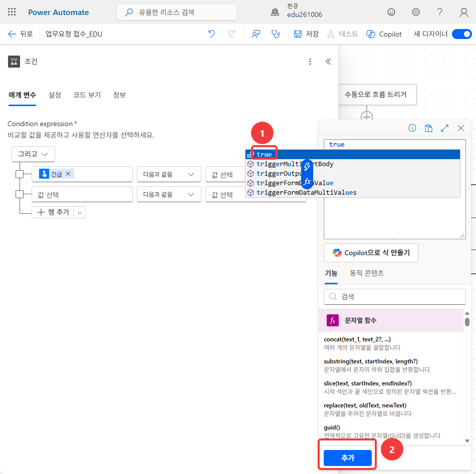
Task: Check the second condition row checkbox
Action: coord(20,194)
